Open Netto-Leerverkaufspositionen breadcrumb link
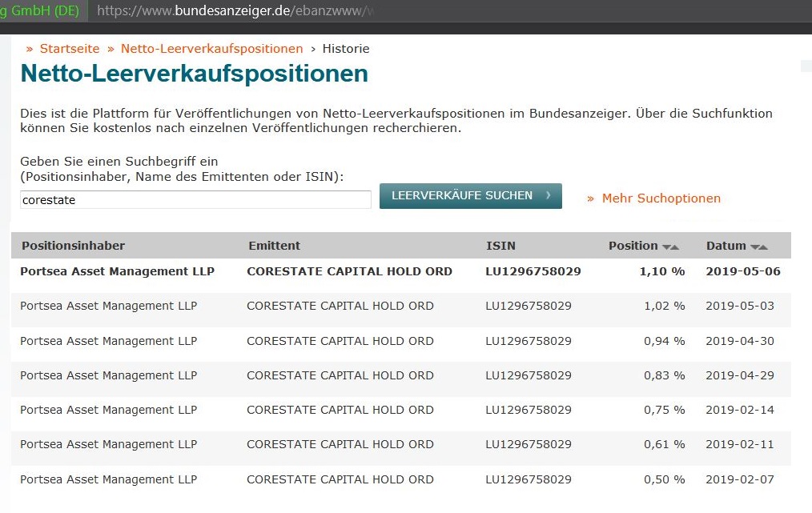The height and width of the screenshot is (513, 812). pyautogui.click(x=211, y=49)
